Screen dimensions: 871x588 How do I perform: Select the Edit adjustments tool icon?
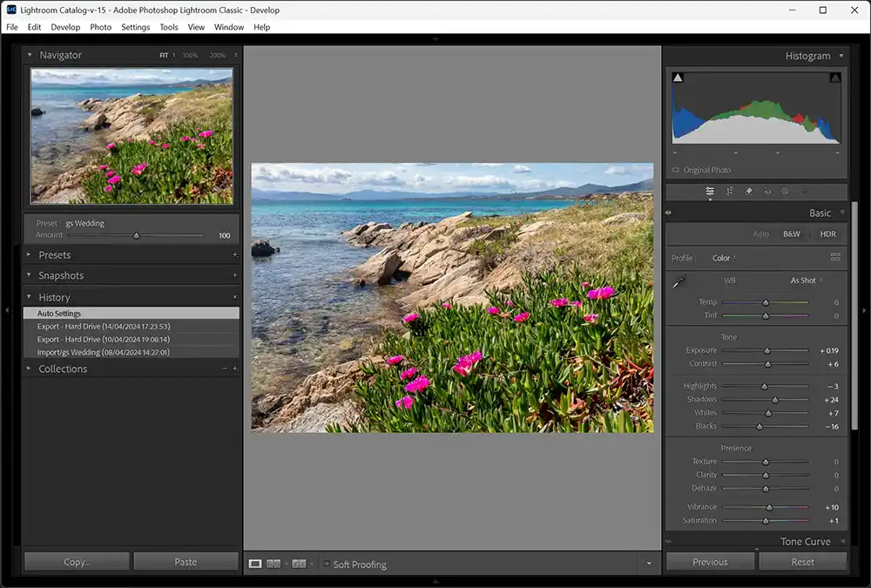click(x=710, y=191)
